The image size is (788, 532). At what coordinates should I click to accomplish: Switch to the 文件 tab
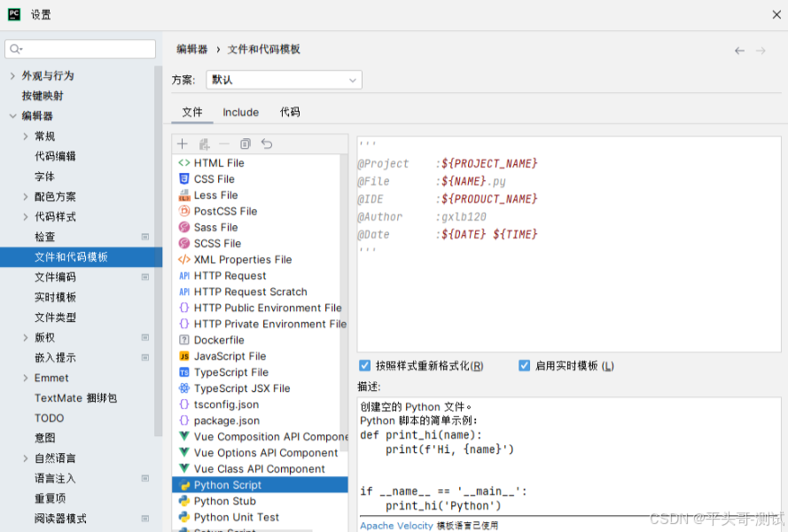[x=192, y=112]
